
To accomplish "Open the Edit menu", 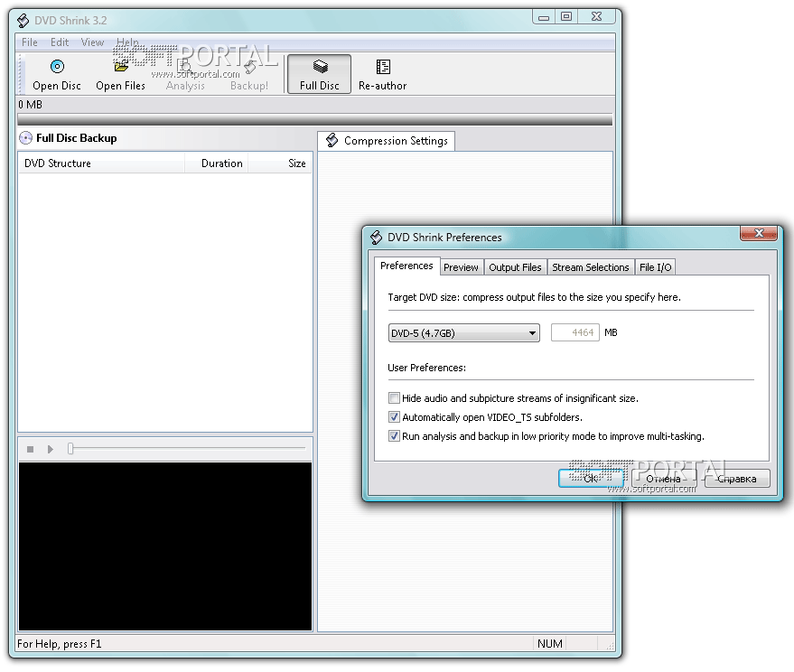I will point(60,42).
